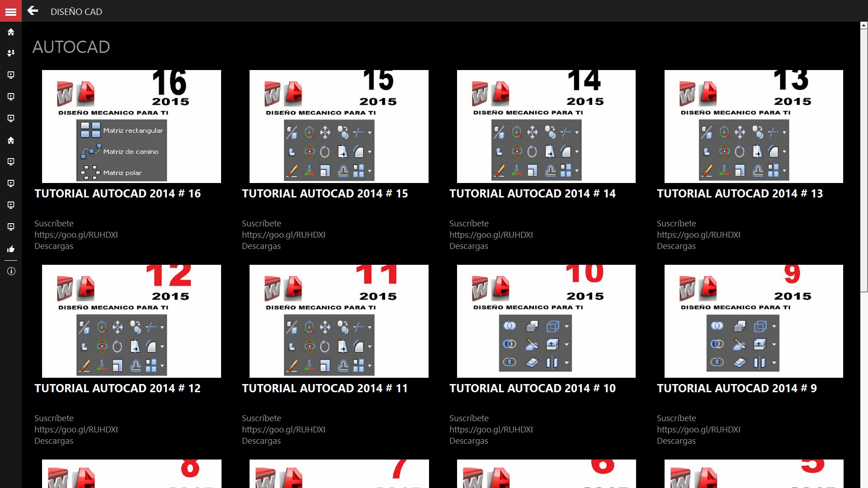Click title TUTORIAL AUTOCAD 2014 # 12
The width and height of the screenshot is (868, 488).
pos(118,388)
